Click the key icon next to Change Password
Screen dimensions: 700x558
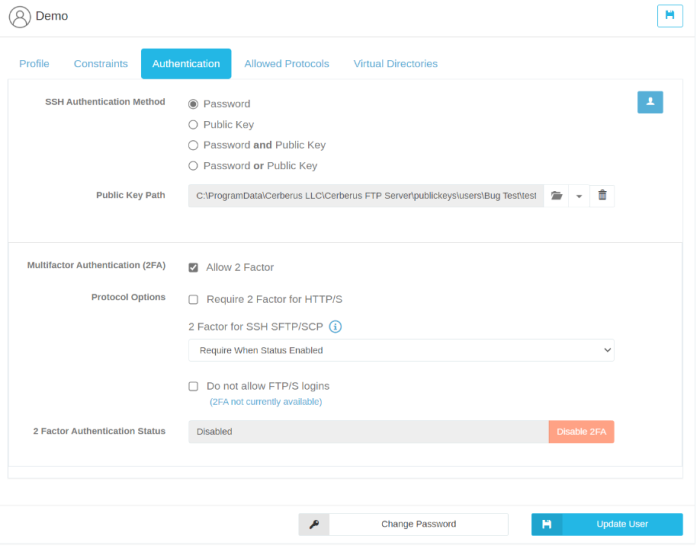[314, 524]
